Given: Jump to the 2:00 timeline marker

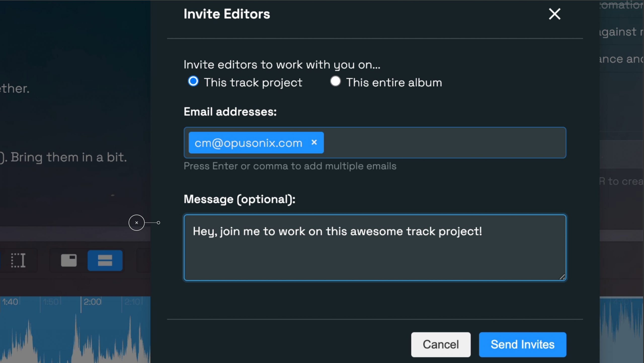Looking at the screenshot, I should tap(92, 302).
